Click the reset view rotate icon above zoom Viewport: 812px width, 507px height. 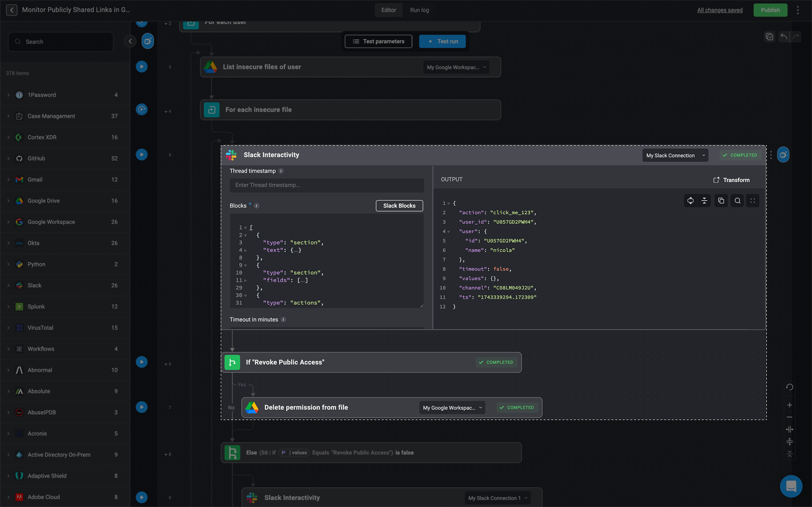click(x=789, y=387)
